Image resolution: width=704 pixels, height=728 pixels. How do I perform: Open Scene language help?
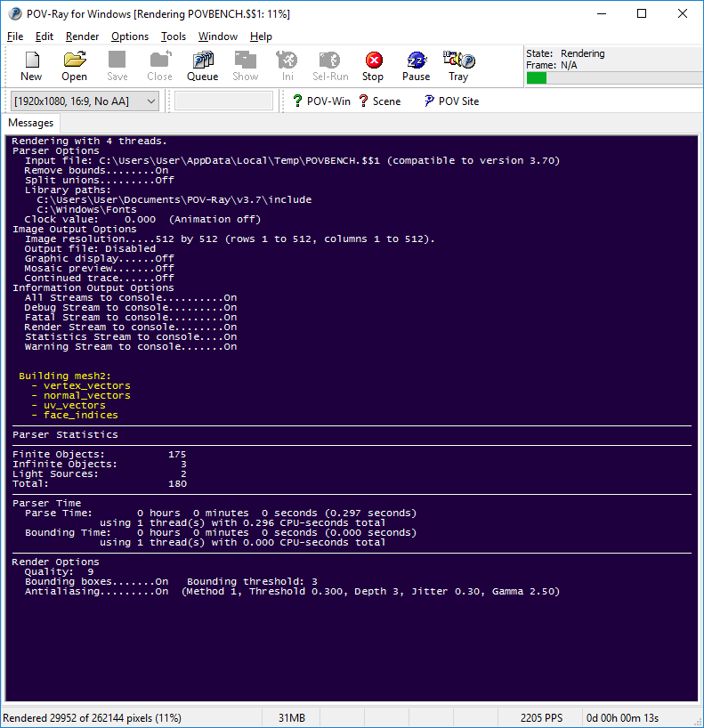tap(380, 101)
